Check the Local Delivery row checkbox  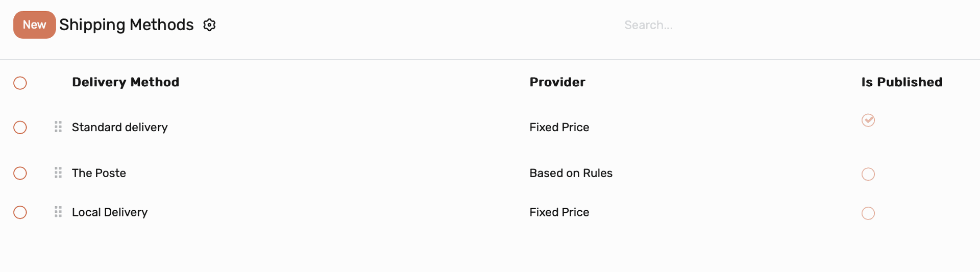[20, 212]
